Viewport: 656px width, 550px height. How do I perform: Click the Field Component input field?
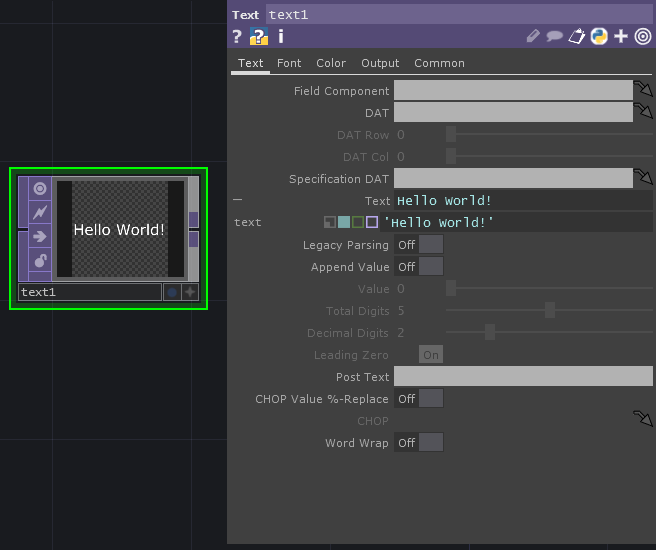pyautogui.click(x=513, y=90)
